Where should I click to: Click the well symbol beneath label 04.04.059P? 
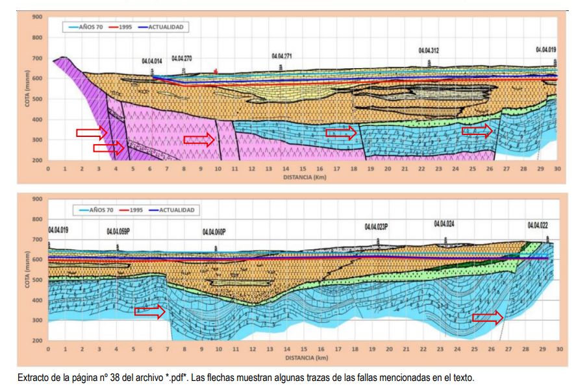click(x=118, y=247)
